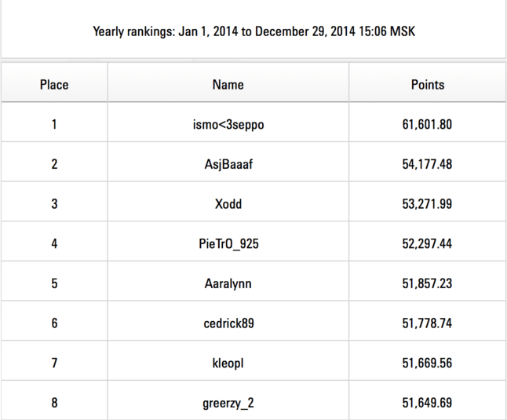Select the 51,857.23 points cell
507x420 pixels.
click(427, 284)
